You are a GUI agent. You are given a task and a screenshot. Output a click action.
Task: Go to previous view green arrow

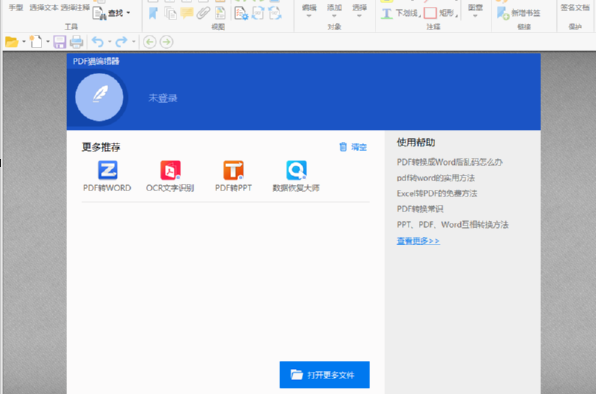coord(150,42)
